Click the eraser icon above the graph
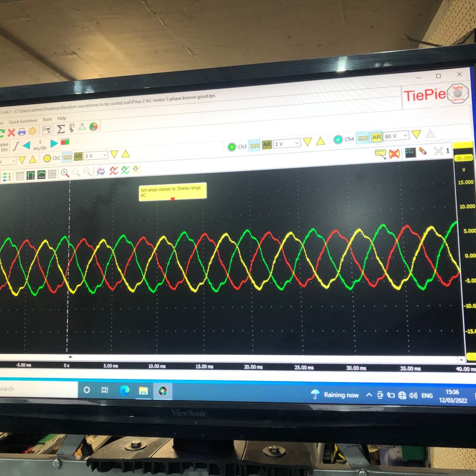 coord(423,151)
